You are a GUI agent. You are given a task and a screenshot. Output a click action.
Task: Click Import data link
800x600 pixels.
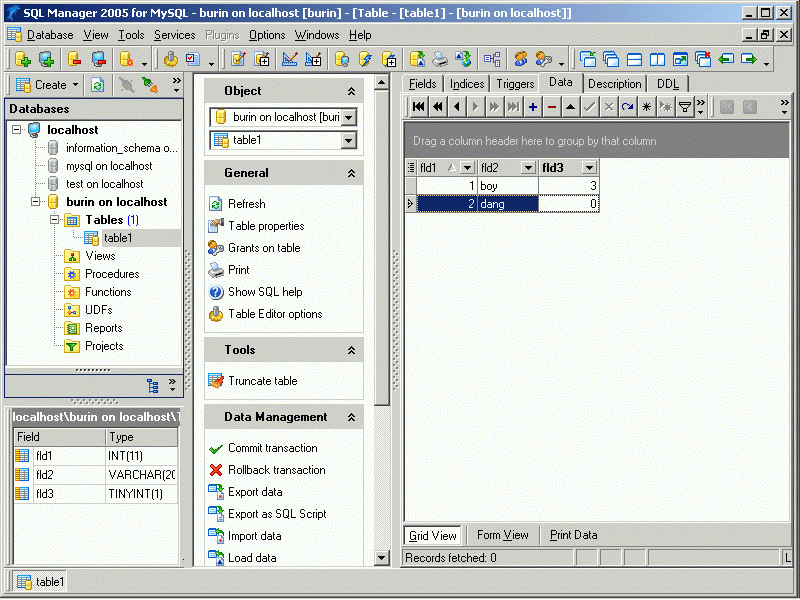(255, 536)
